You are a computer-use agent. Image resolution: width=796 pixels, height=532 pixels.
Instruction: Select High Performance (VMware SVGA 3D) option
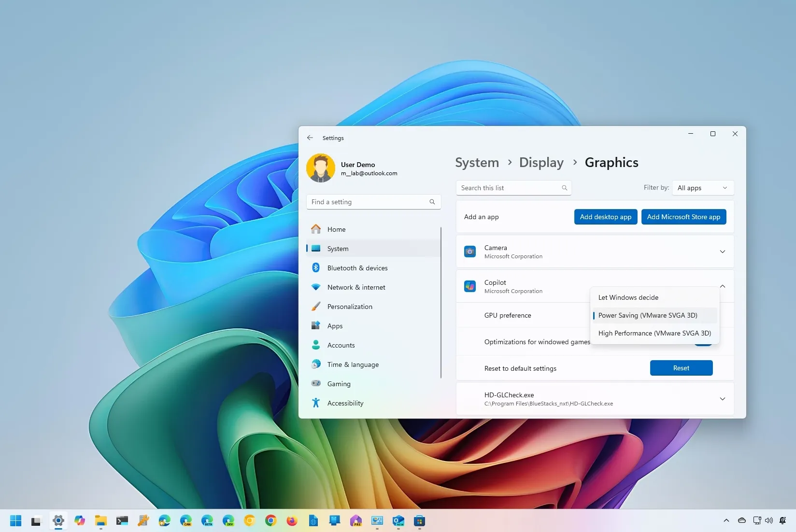tap(654, 333)
